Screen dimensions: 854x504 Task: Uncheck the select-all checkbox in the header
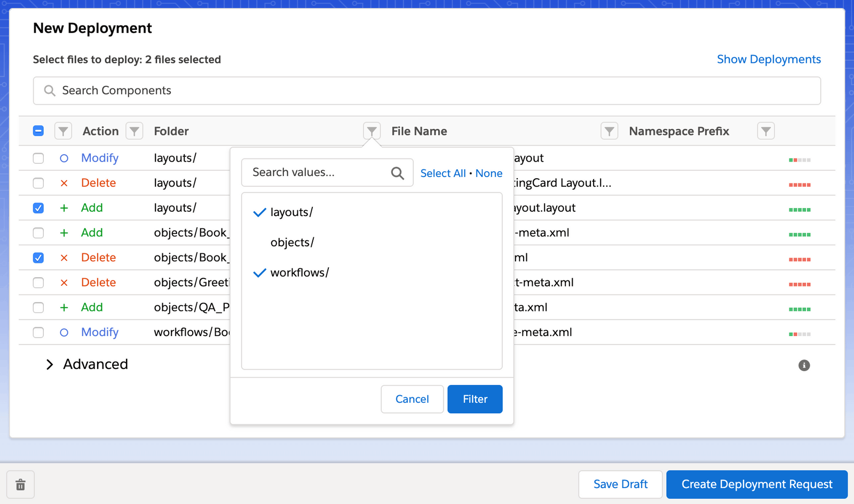pos(38,130)
